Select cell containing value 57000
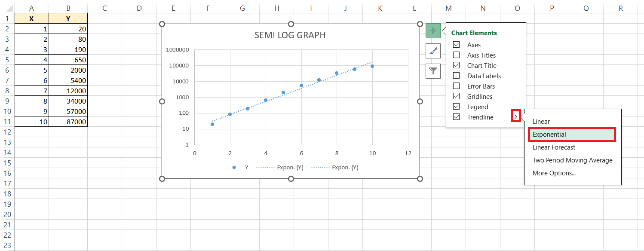644x251 pixels. tap(68, 111)
